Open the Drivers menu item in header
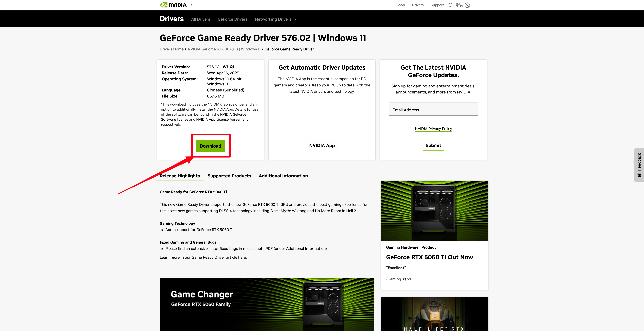The height and width of the screenshot is (331, 644). [x=418, y=5]
